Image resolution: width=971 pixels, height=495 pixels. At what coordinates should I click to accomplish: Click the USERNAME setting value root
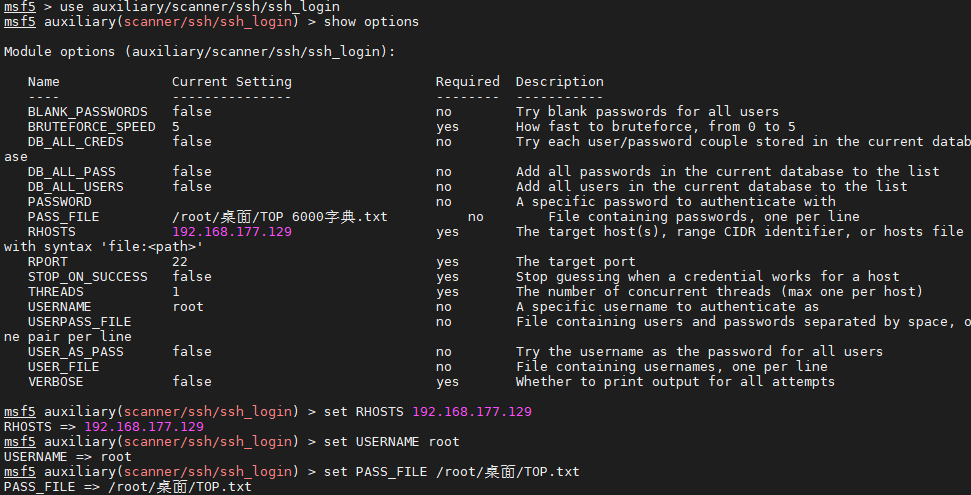pos(188,307)
